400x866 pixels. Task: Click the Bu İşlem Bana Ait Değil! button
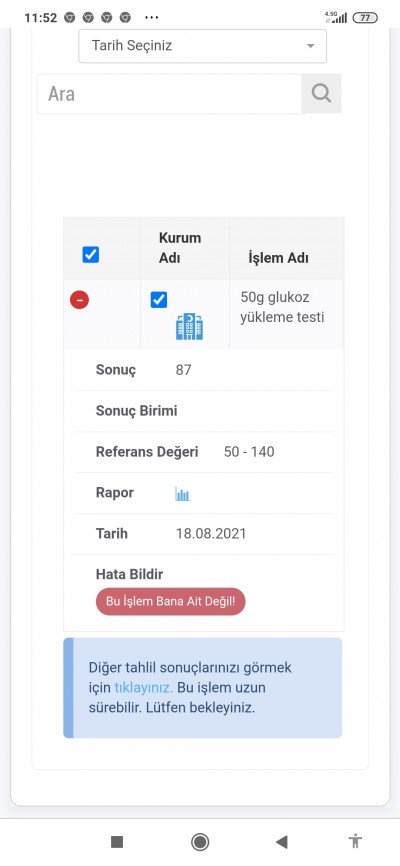[171, 601]
